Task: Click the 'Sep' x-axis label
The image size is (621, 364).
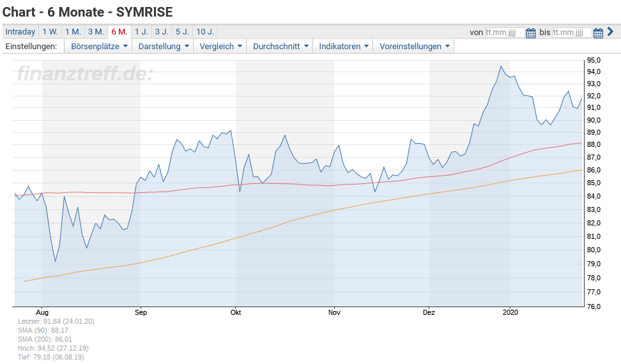Action: click(x=141, y=312)
